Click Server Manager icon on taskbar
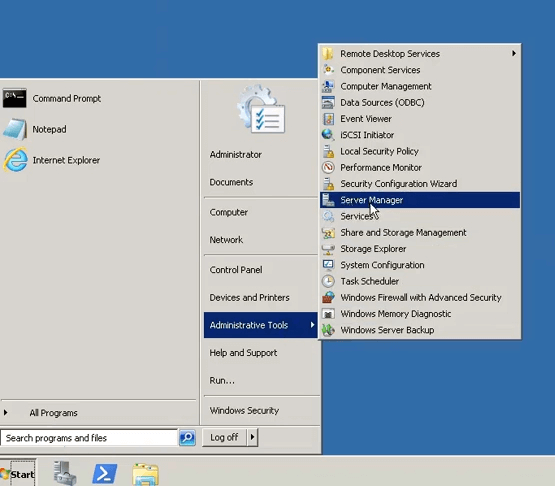The width and height of the screenshot is (555, 486). click(x=65, y=473)
